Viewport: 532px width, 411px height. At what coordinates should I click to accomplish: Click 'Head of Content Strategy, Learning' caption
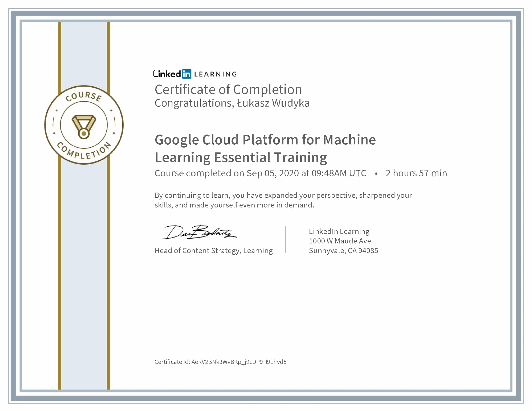213,251
